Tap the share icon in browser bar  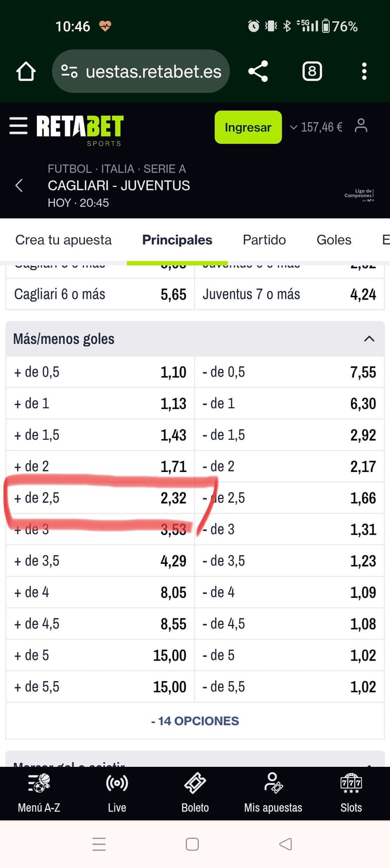[258, 71]
